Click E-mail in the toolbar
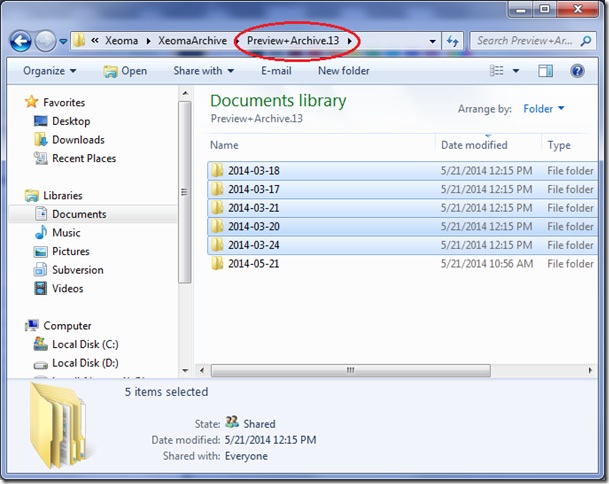609x484 pixels. click(276, 71)
